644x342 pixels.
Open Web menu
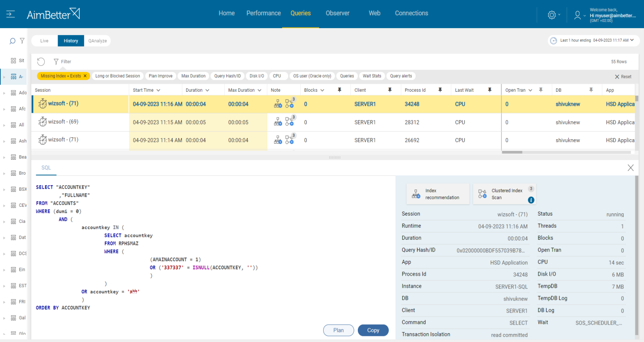tap(375, 13)
